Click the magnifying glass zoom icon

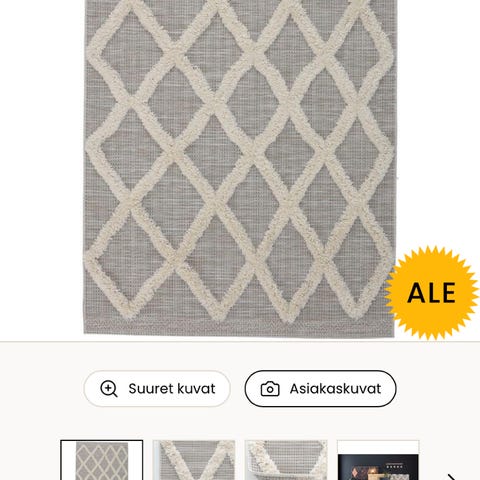(x=109, y=389)
